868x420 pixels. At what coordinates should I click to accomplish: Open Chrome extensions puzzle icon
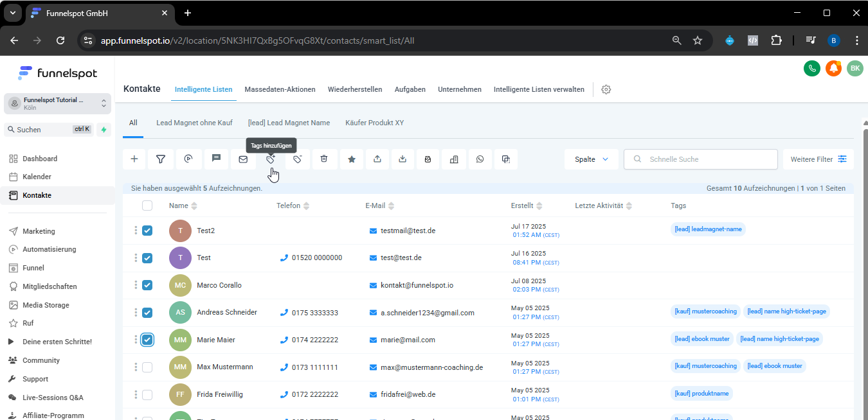coord(776,40)
